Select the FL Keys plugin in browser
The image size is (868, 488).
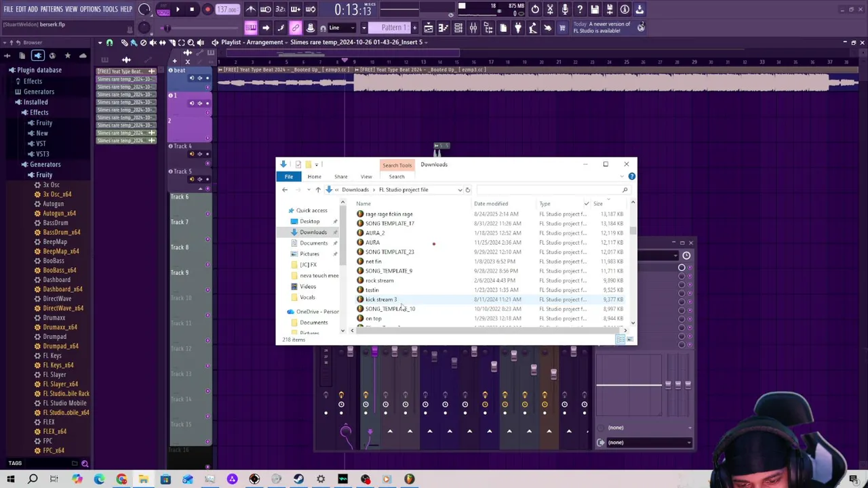point(52,356)
